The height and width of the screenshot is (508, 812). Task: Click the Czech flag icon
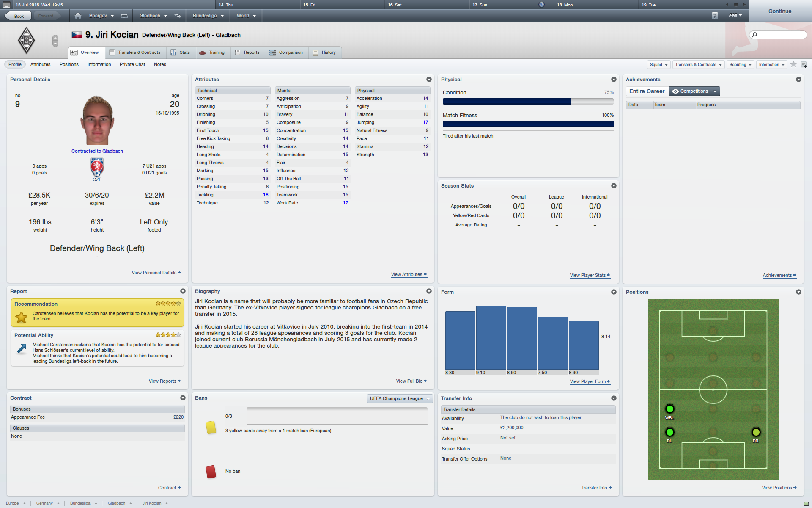pos(77,35)
